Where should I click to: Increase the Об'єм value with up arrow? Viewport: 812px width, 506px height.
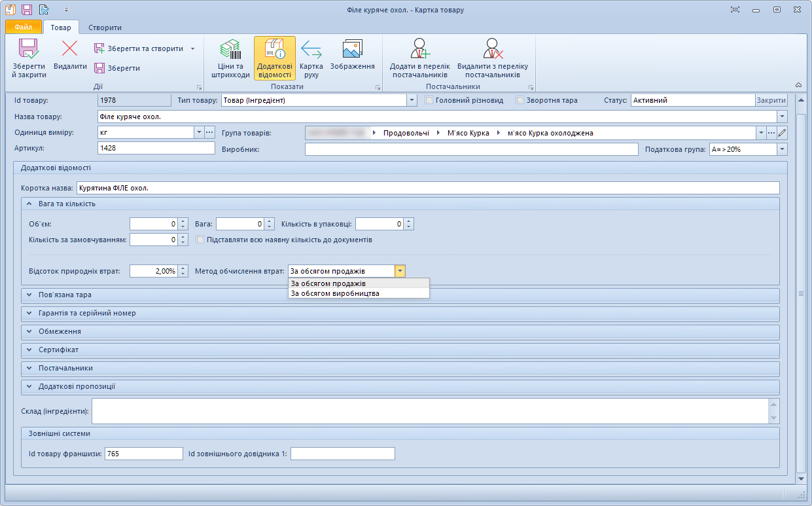pos(183,221)
